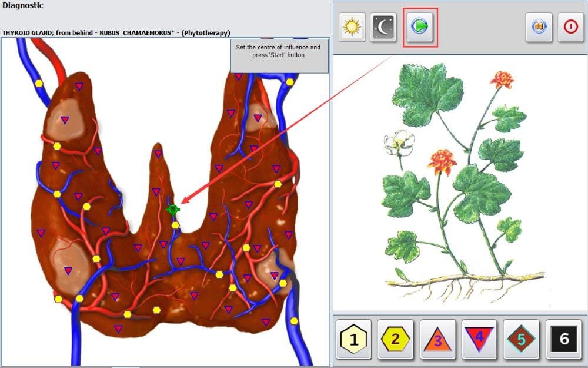
Task: Click red triangle marker on middle pyramidal lobe tip
Action: (x=158, y=154)
